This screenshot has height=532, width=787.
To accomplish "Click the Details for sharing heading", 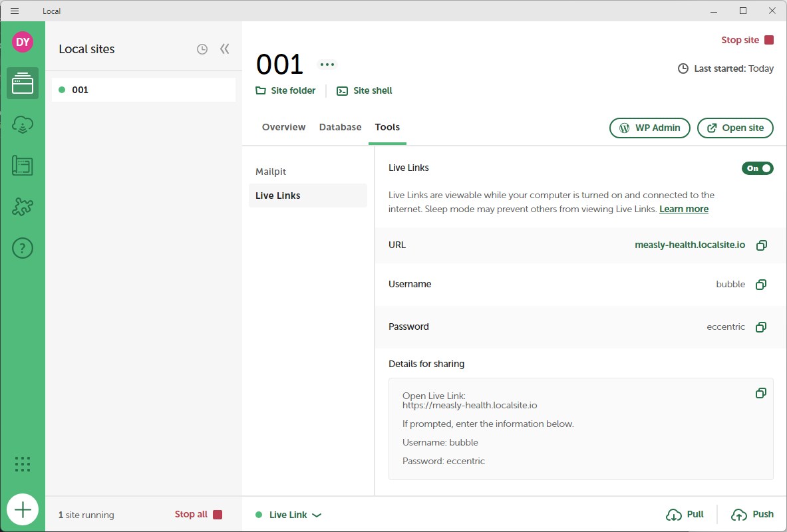I will (x=426, y=364).
